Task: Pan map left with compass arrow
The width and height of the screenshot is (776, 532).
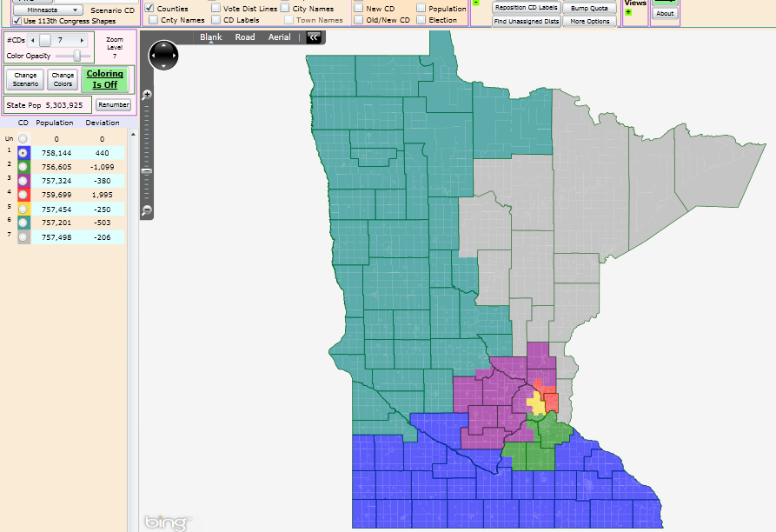Action: 153,56
